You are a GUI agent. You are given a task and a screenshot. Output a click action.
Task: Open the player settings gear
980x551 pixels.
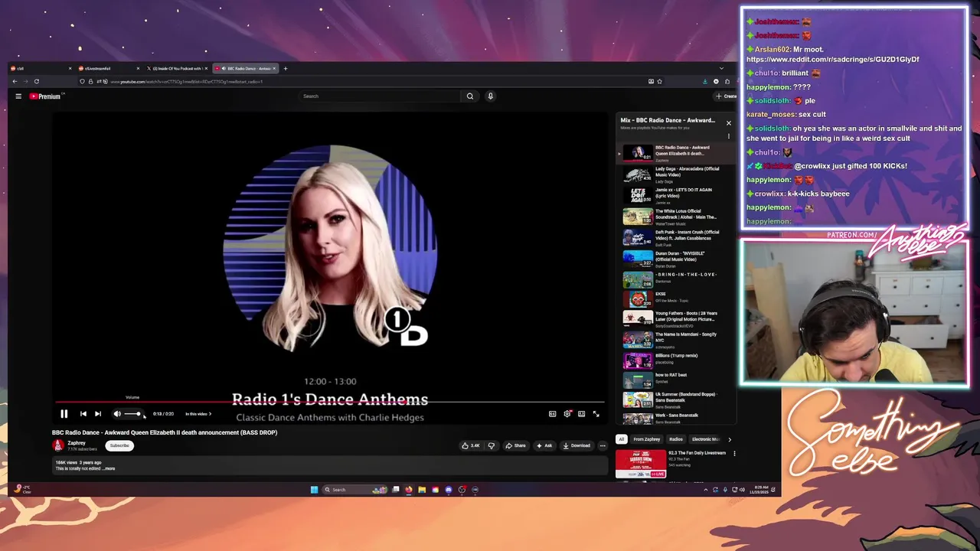pyautogui.click(x=567, y=414)
